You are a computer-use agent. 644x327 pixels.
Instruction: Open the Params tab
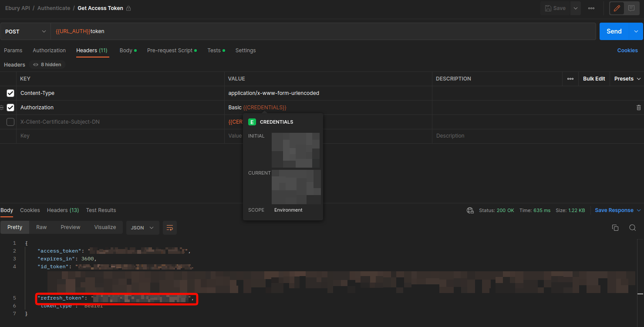pyautogui.click(x=13, y=51)
